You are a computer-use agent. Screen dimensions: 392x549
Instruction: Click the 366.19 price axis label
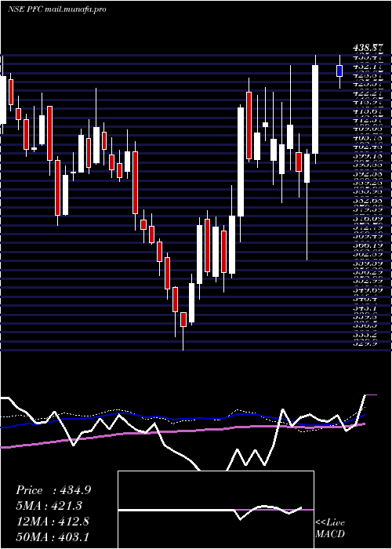pyautogui.click(x=368, y=245)
